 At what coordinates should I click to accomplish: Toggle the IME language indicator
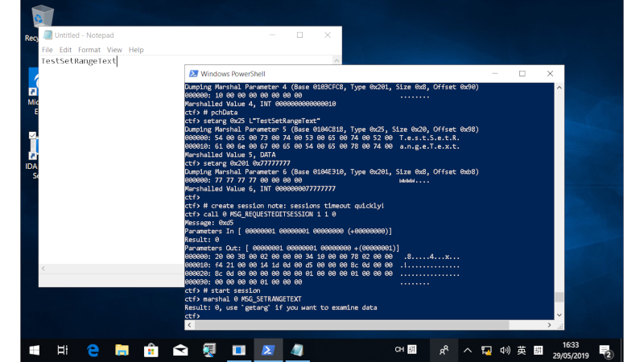point(522,350)
